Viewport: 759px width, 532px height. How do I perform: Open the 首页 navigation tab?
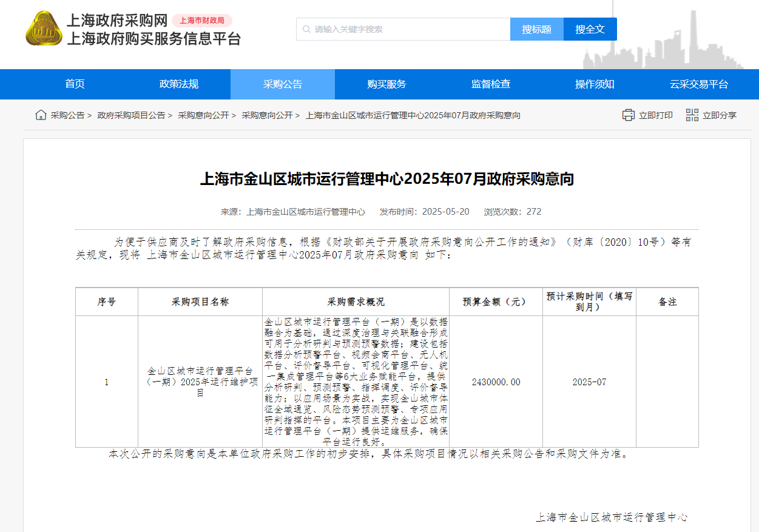point(75,84)
